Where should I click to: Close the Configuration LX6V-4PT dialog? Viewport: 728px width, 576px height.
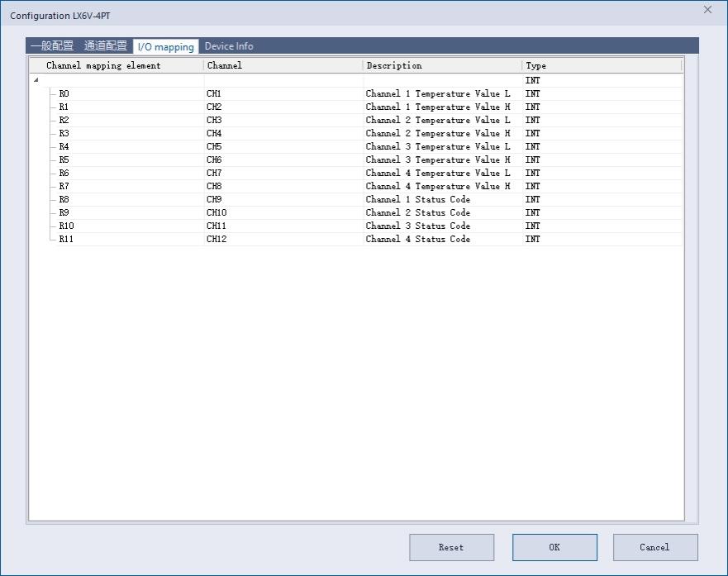707,10
